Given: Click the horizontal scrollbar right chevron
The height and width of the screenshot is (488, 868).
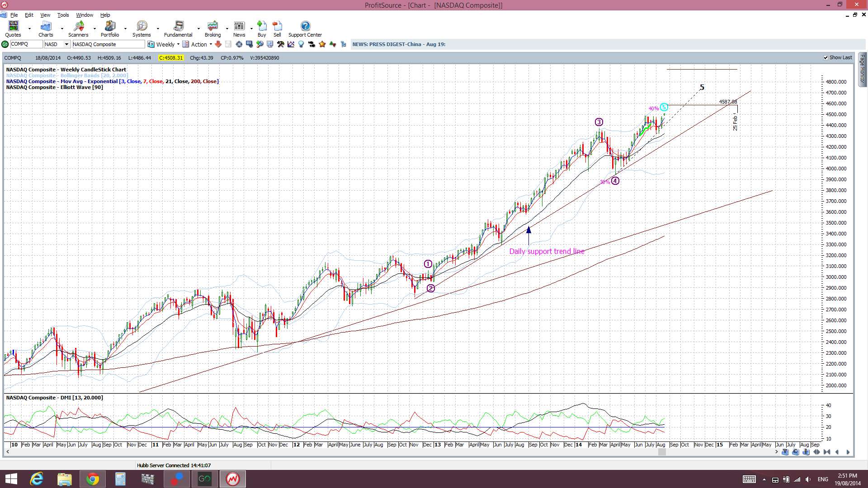Looking at the screenshot, I should (x=776, y=452).
